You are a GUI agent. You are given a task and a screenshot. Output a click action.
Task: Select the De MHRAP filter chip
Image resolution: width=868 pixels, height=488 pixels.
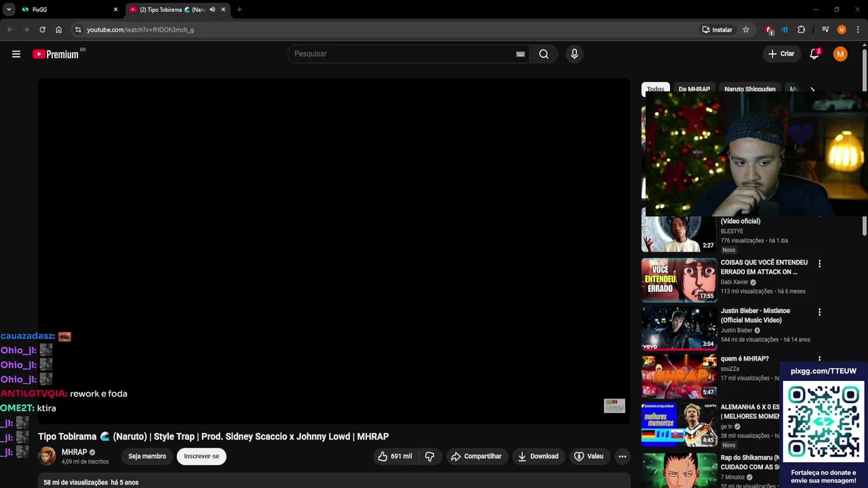coord(694,89)
